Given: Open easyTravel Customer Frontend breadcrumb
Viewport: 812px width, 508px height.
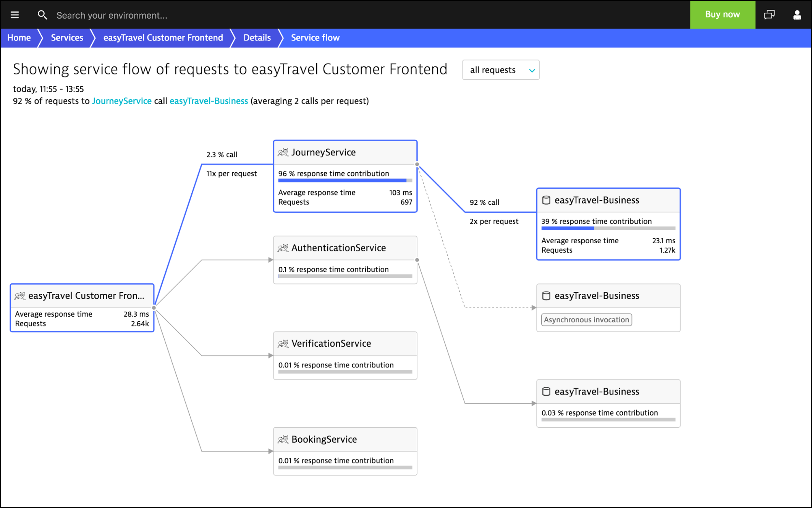Looking at the screenshot, I should click(x=163, y=38).
